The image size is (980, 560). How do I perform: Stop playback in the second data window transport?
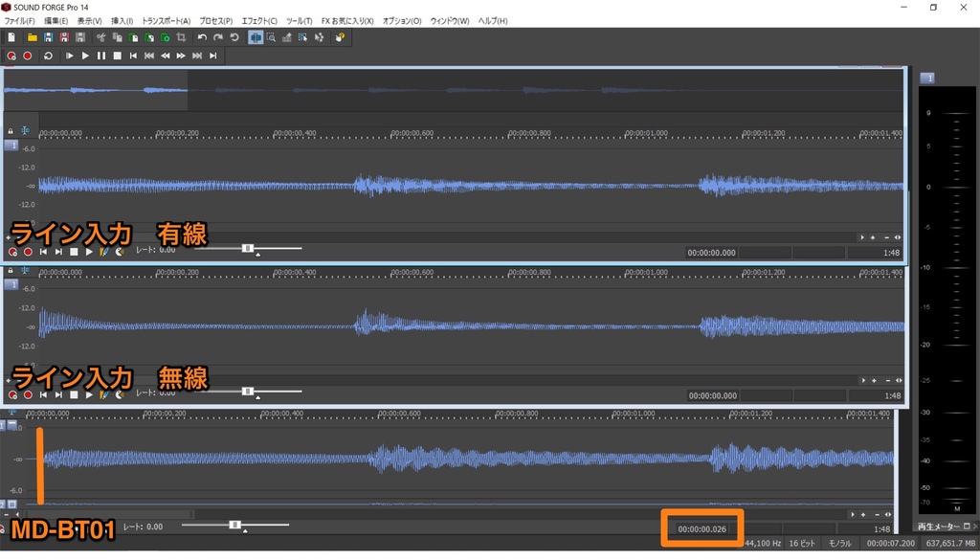coord(74,395)
